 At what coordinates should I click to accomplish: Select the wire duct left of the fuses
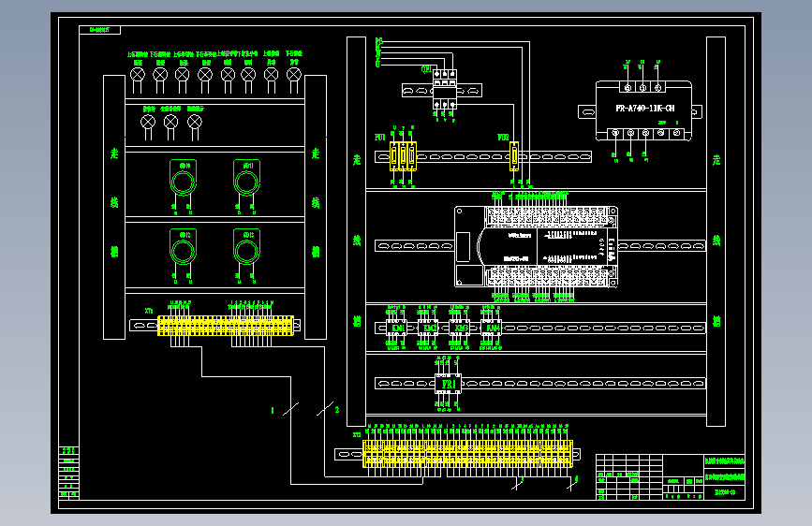[356, 231]
